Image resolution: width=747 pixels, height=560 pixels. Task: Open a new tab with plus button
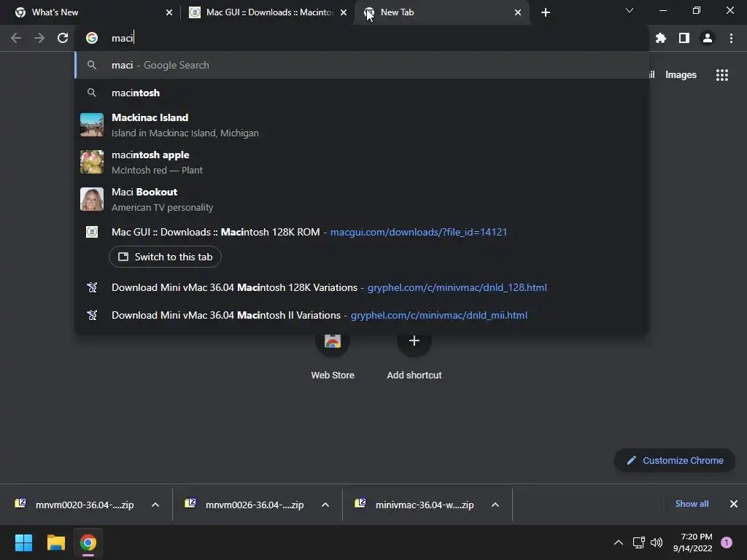coord(546,12)
